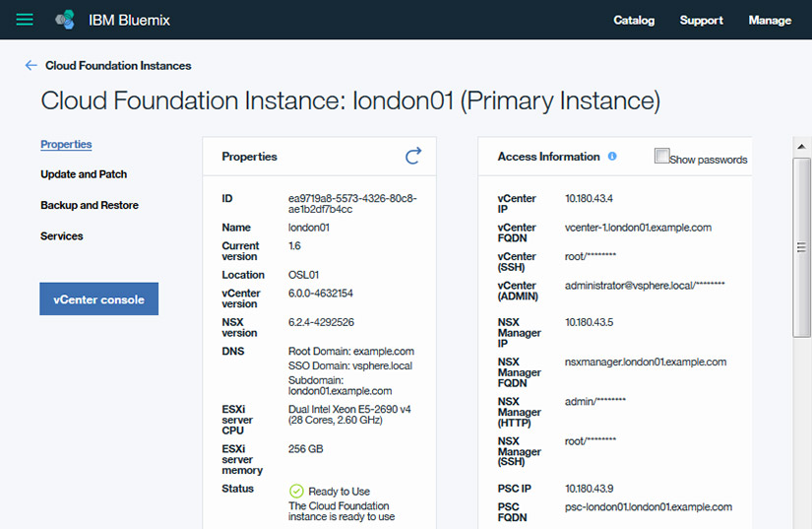The image size is (812, 529).
Task: Go back to Cloud Foundation Instances link
Action: pyautogui.click(x=118, y=65)
